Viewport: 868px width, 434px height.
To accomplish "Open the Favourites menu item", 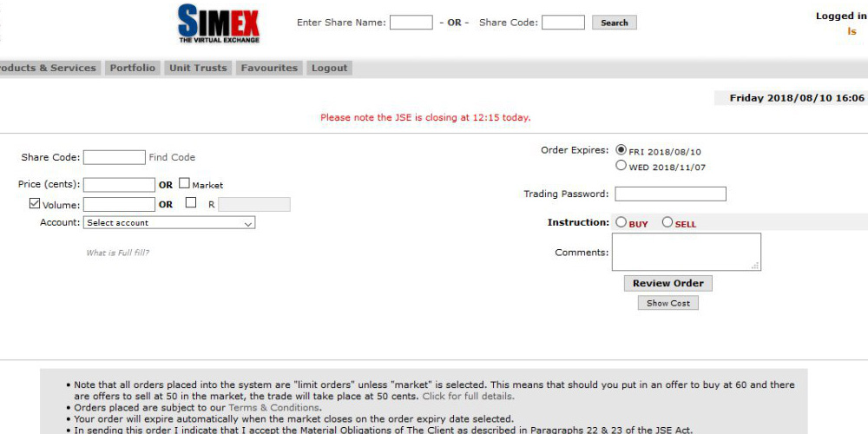I will pos(269,68).
